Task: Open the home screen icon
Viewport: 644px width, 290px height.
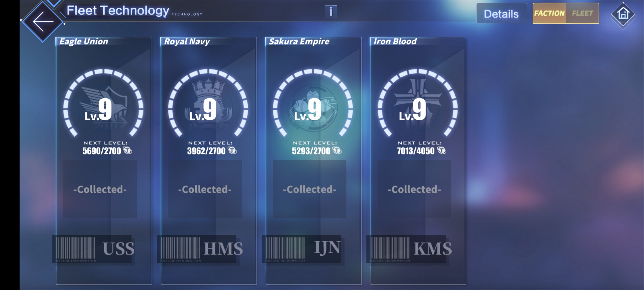Action: pyautogui.click(x=623, y=14)
